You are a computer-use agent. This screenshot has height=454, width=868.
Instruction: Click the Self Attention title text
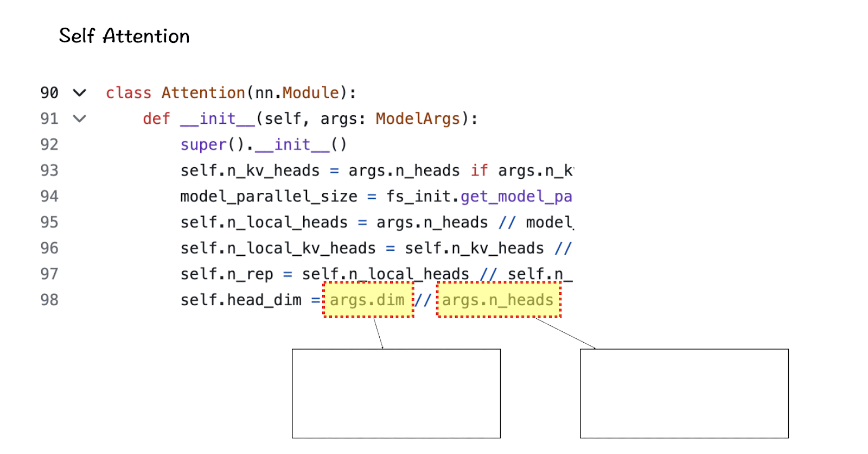(x=124, y=36)
